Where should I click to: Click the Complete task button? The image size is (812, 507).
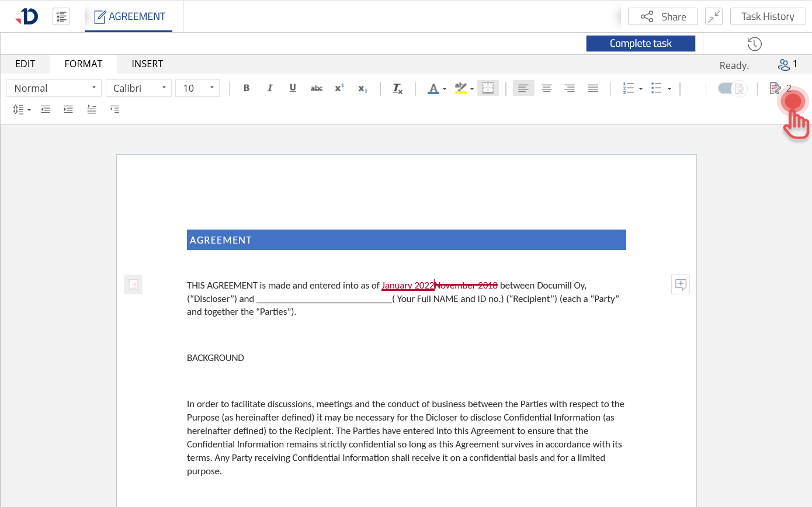640,43
